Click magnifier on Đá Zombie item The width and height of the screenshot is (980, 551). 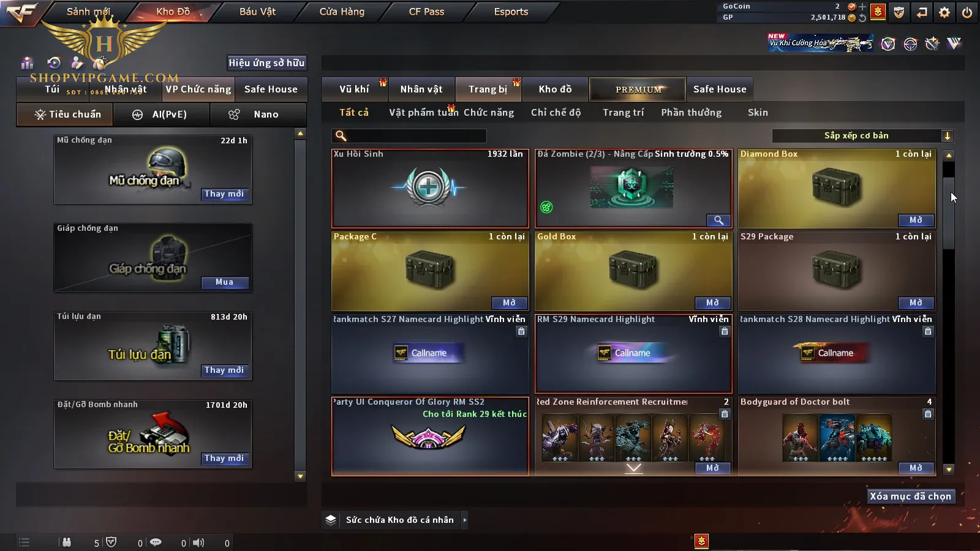tap(718, 220)
